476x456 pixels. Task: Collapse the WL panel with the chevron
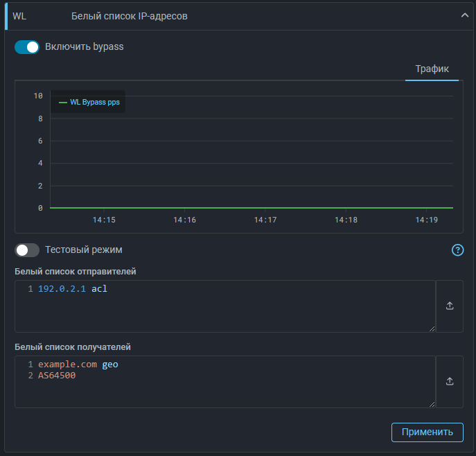pos(465,16)
